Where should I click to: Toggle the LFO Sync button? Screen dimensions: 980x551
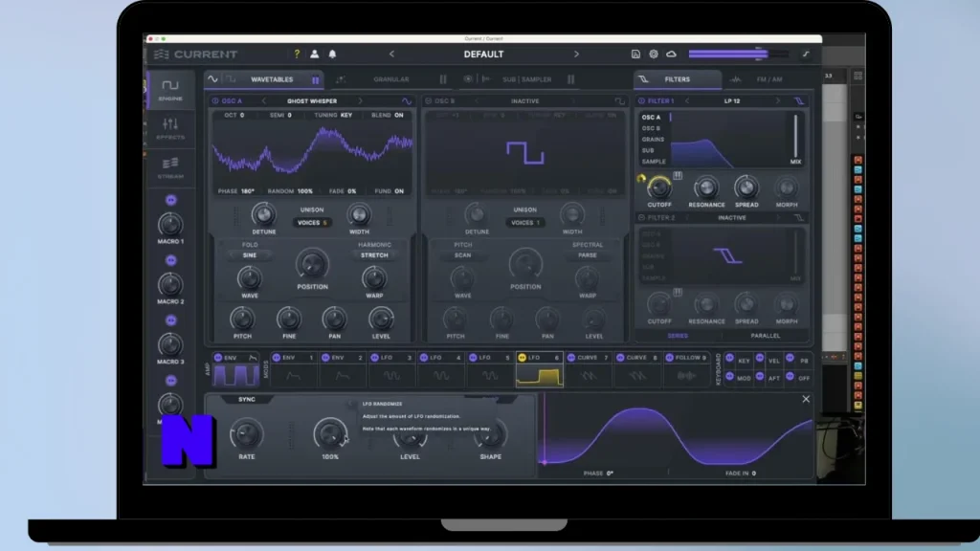247,399
